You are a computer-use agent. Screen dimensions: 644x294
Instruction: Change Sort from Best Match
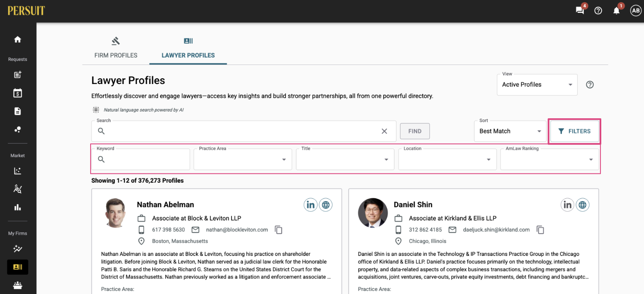point(510,131)
